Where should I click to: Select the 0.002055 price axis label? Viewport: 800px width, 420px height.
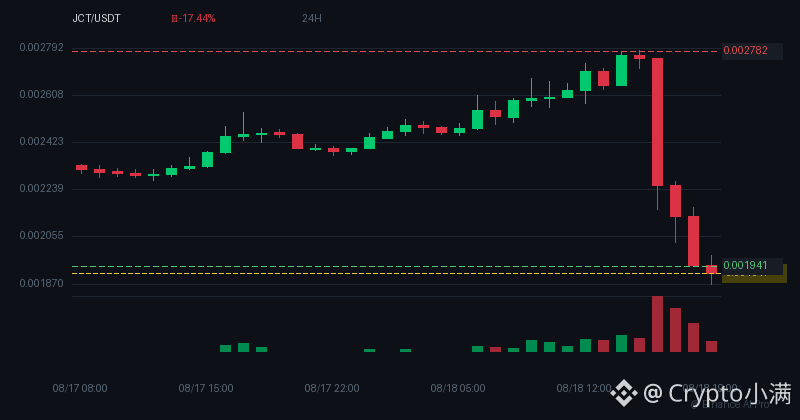point(42,236)
